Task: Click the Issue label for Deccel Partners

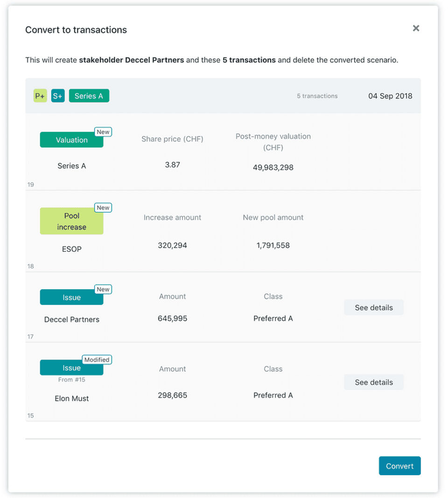Action: (x=71, y=297)
